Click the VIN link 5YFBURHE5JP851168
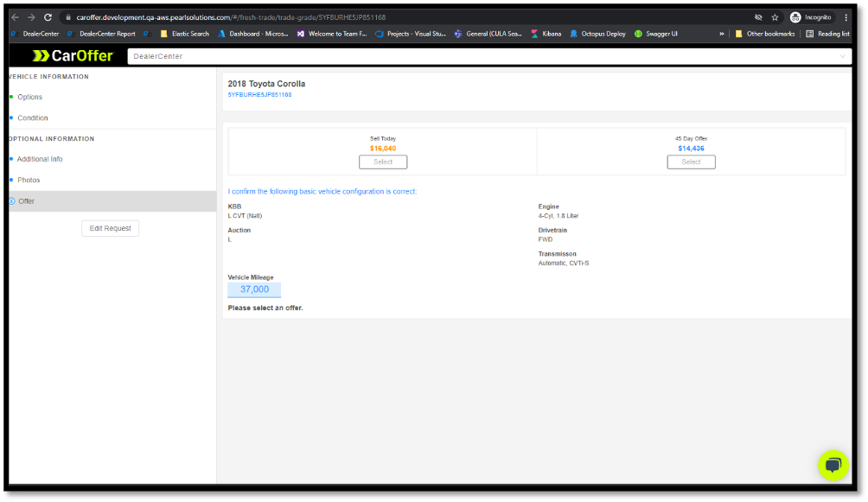The height and width of the screenshot is (502, 868). (x=259, y=95)
